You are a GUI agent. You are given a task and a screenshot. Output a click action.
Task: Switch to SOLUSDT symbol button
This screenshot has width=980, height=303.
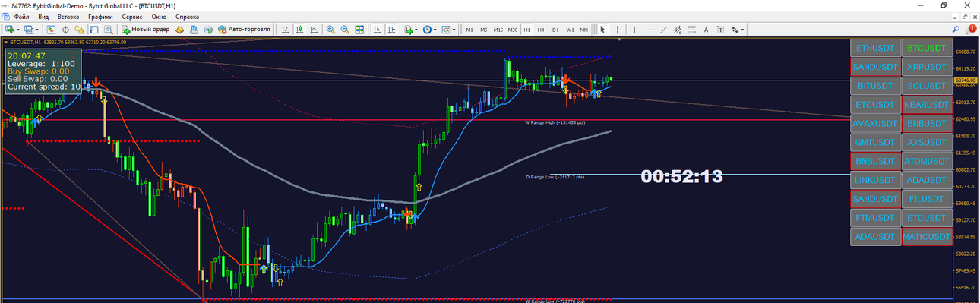(927, 85)
